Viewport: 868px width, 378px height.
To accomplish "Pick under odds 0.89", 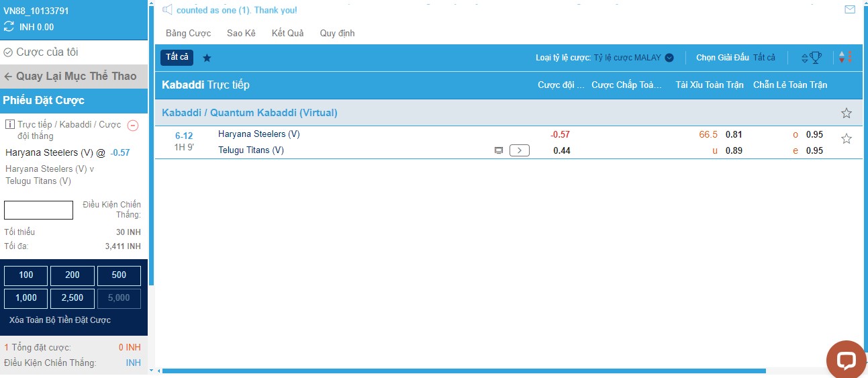I will coord(734,150).
